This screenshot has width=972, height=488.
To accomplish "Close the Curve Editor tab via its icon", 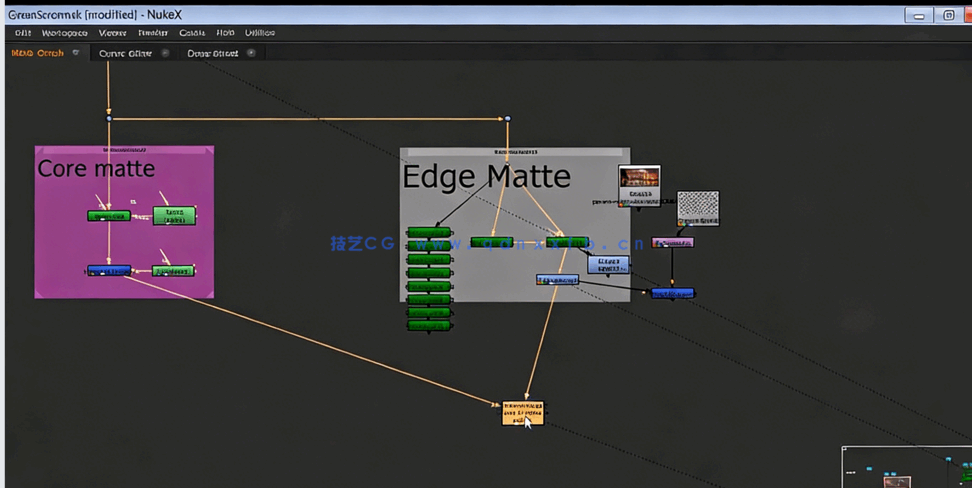I will coord(165,53).
